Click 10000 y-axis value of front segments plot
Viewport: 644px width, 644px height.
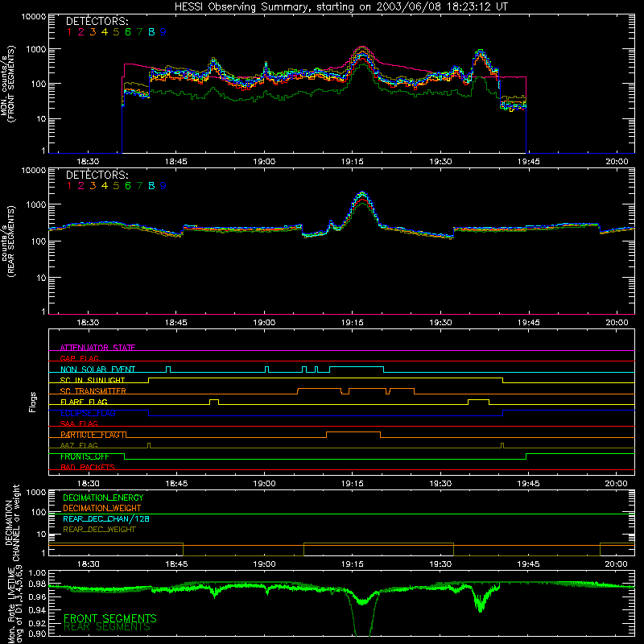click(x=34, y=16)
